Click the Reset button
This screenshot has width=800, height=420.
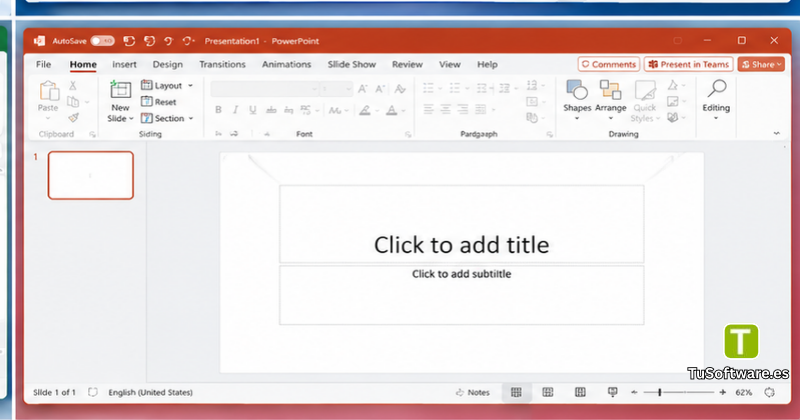(159, 102)
